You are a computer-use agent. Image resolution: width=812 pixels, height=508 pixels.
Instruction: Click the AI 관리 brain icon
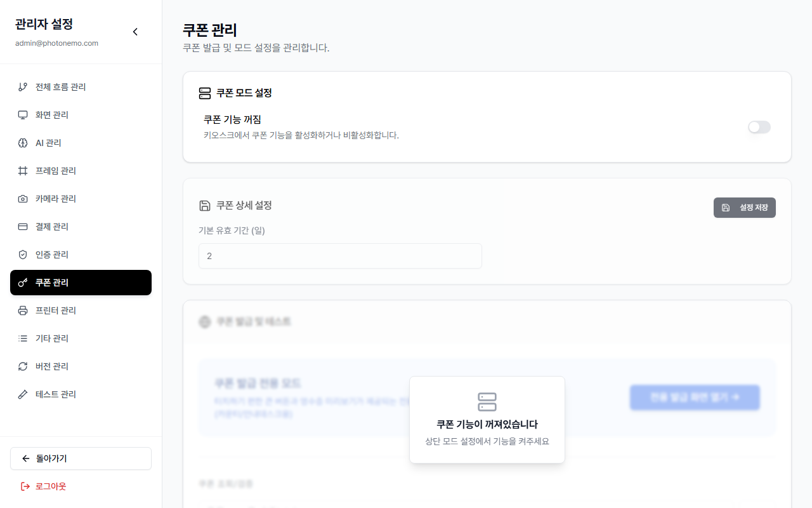pos(23,143)
